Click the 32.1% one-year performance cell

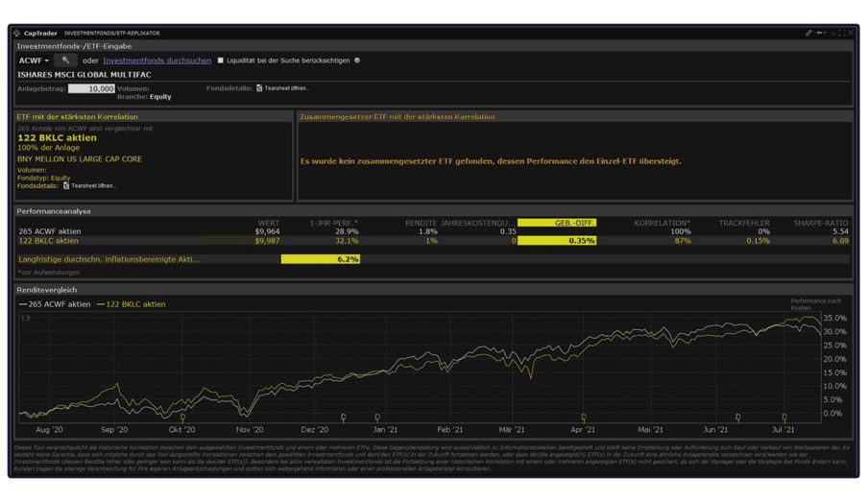pyautogui.click(x=347, y=241)
